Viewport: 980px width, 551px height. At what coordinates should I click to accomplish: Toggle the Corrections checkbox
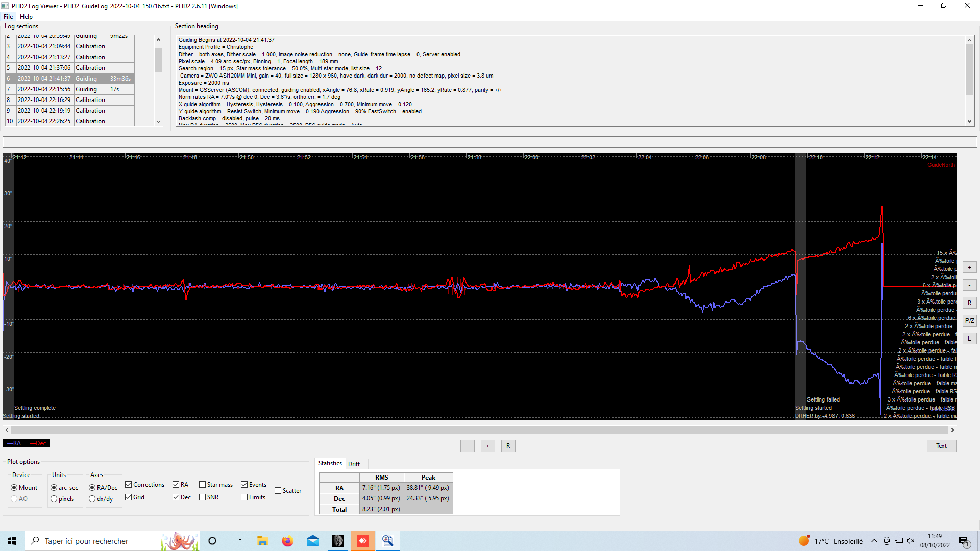129,485
